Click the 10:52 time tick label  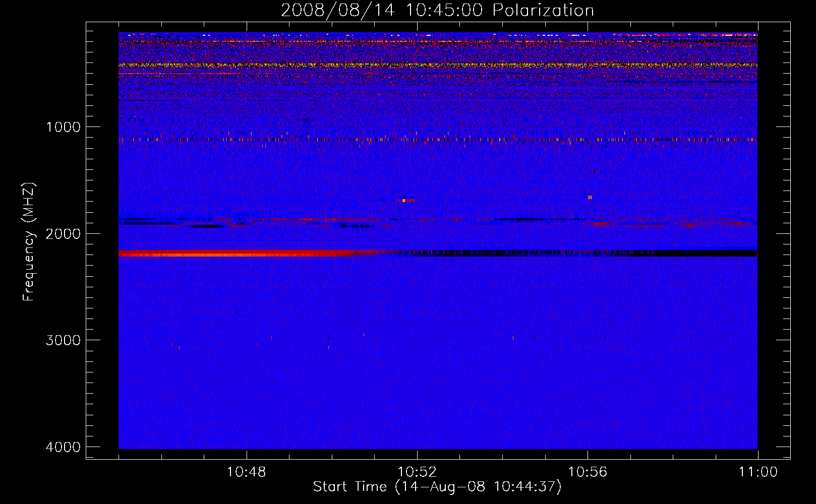point(417,472)
